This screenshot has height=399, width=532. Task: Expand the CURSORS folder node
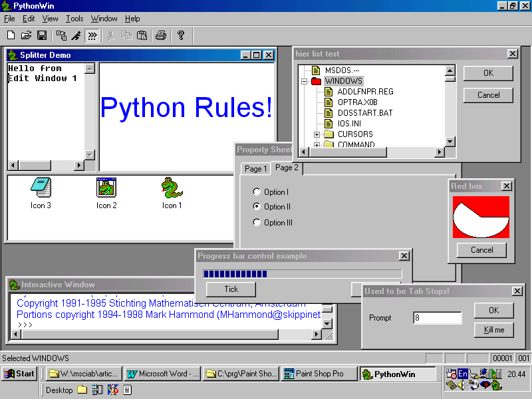(317, 134)
